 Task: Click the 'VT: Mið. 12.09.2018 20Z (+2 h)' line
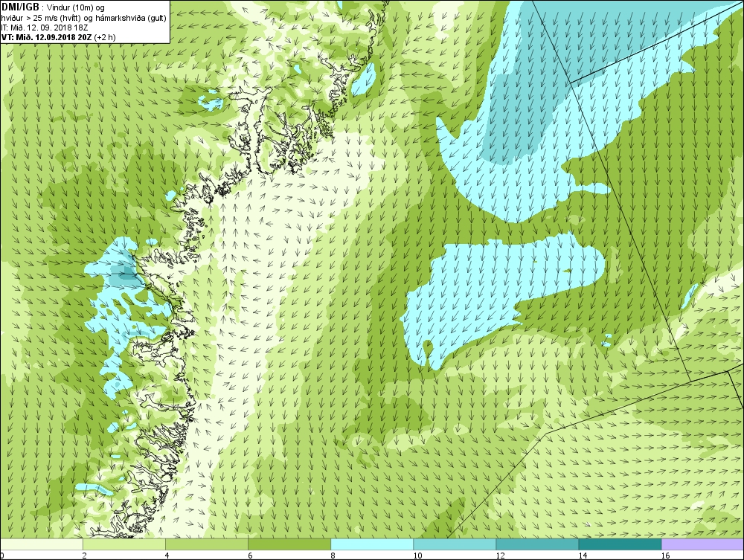58,36
